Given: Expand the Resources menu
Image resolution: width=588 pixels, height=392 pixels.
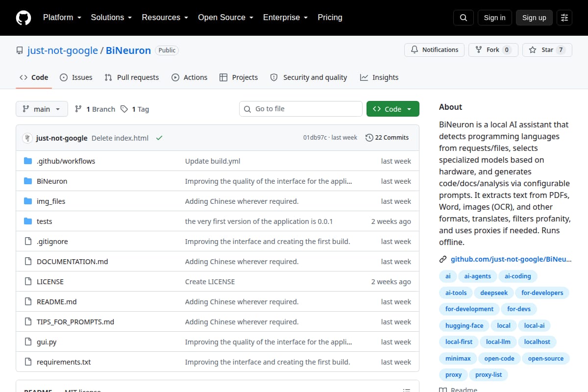Looking at the screenshot, I should 165,18.
